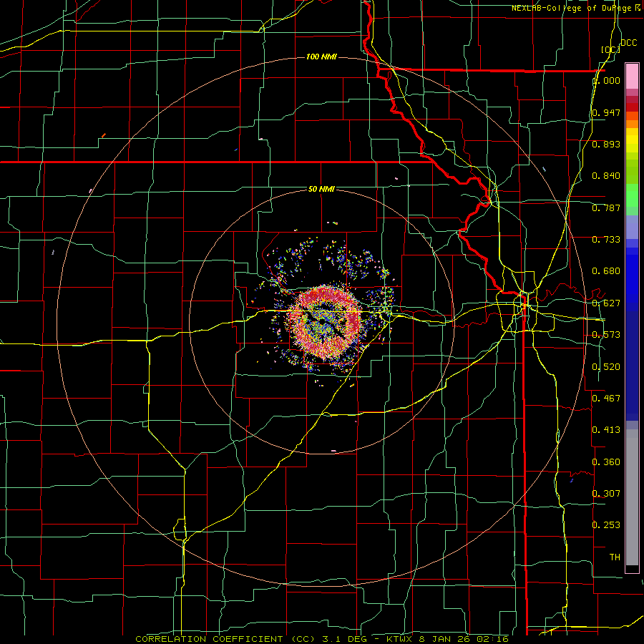Select the 0.307 scale value
This screenshot has height=644, width=644.
(x=606, y=493)
